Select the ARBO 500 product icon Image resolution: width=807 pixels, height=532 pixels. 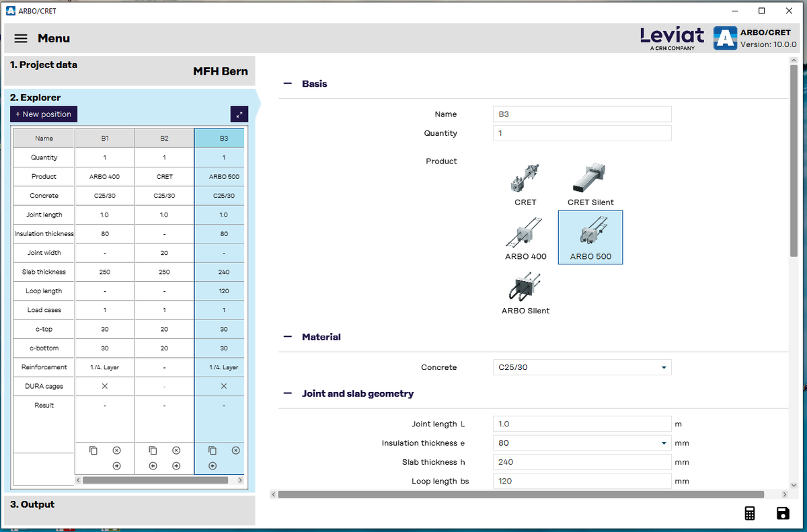(590, 237)
